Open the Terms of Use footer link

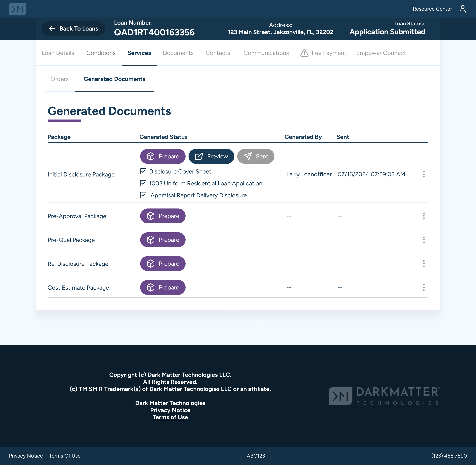coord(170,417)
